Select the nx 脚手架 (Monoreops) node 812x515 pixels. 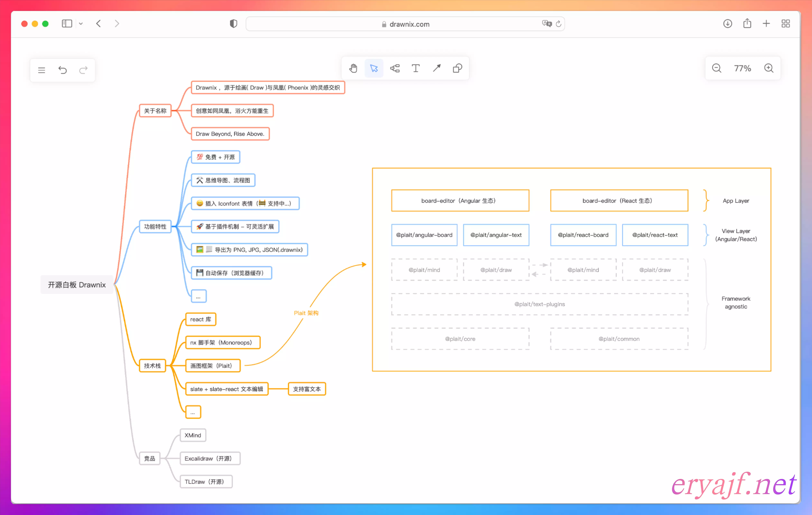click(223, 342)
